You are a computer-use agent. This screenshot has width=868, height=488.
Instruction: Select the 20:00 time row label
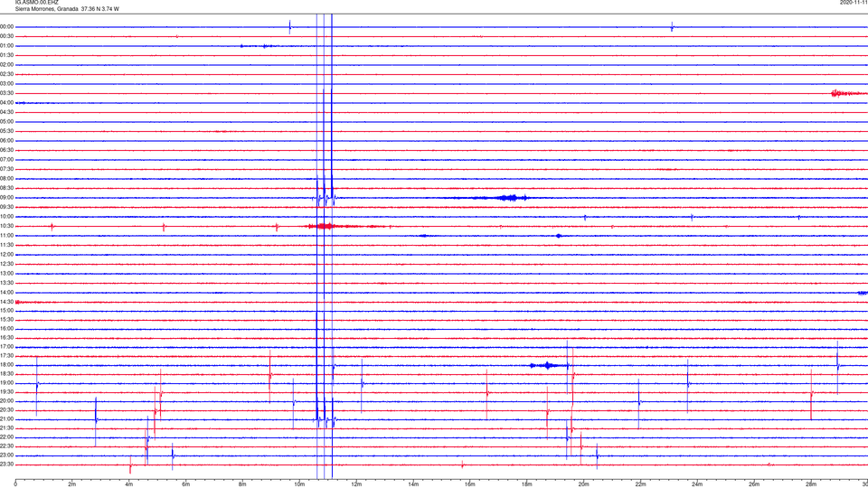(7, 401)
